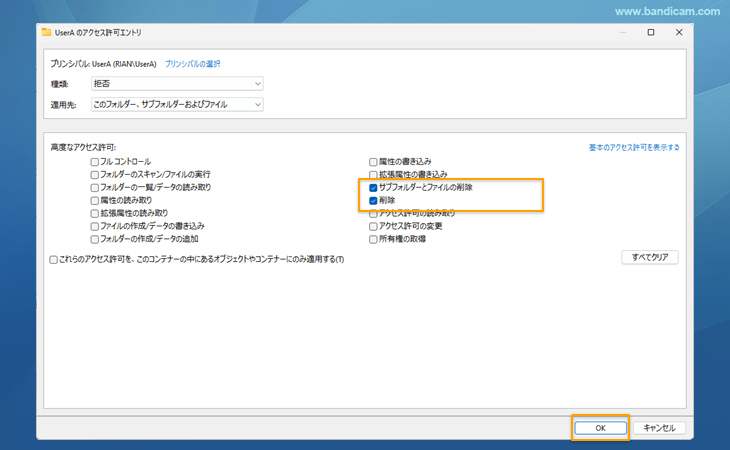Check the 所有権の取得 checkbox
This screenshot has width=730, height=450.
373,239
